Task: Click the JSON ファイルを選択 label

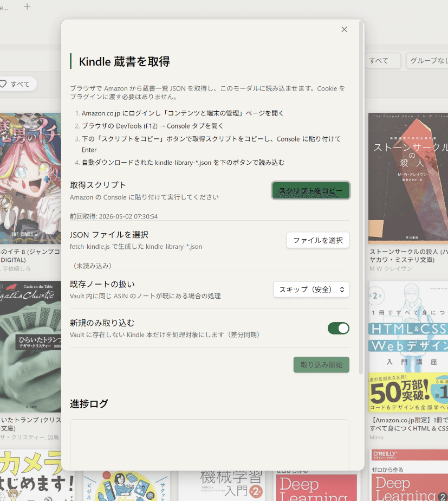Action: 109,235
